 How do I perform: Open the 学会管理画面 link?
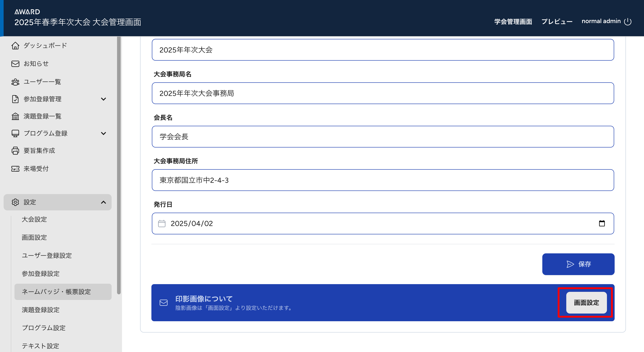[513, 21]
